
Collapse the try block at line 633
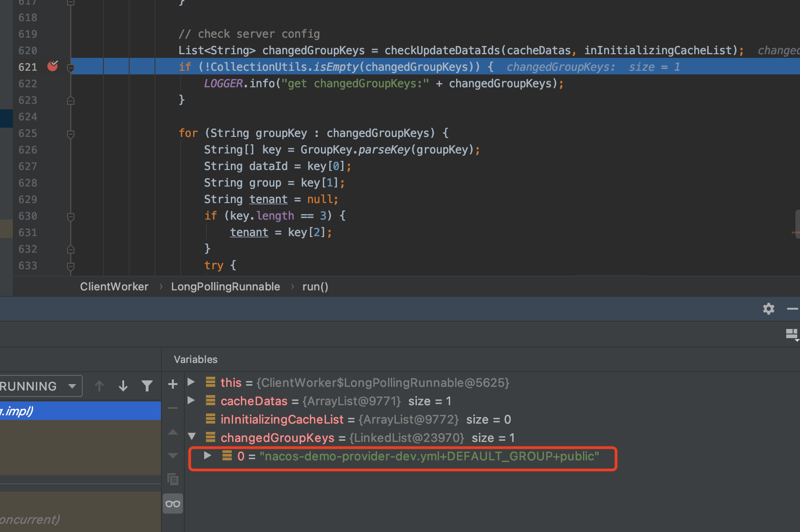(71, 266)
